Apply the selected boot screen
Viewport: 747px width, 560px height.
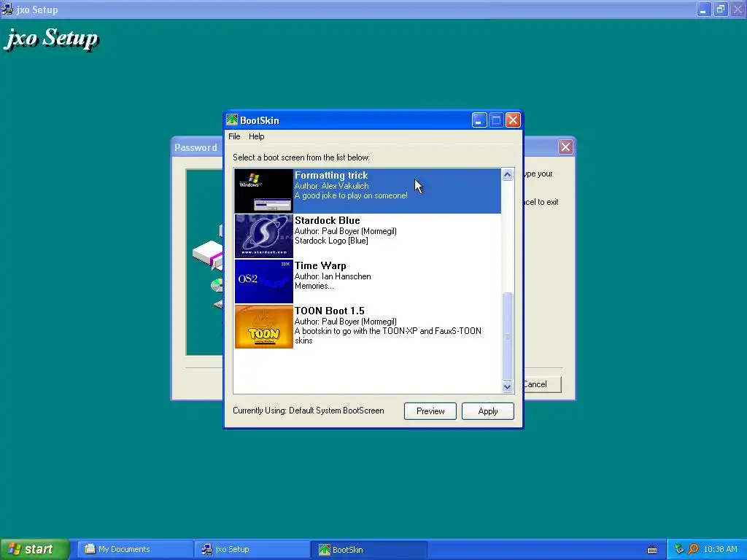pyautogui.click(x=488, y=411)
